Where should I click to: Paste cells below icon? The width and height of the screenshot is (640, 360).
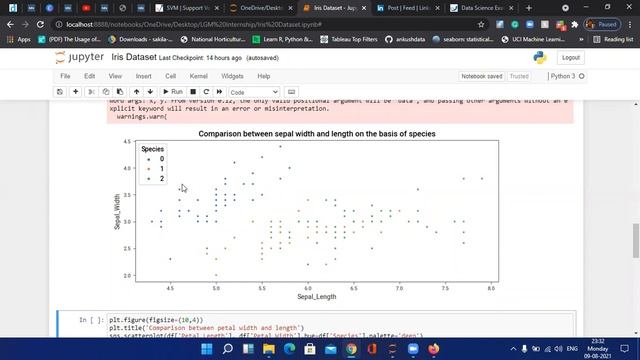120,92
